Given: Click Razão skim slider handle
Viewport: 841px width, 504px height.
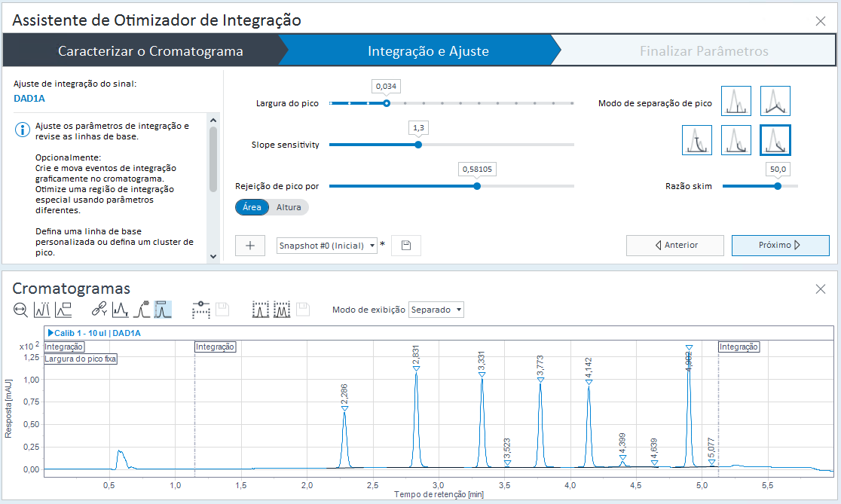Looking at the screenshot, I should point(778,186).
